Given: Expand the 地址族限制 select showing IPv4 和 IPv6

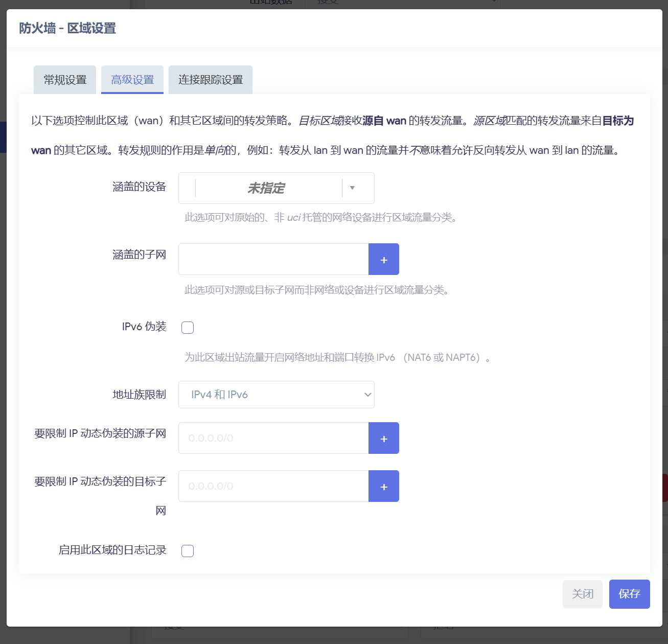Looking at the screenshot, I should 276,395.
